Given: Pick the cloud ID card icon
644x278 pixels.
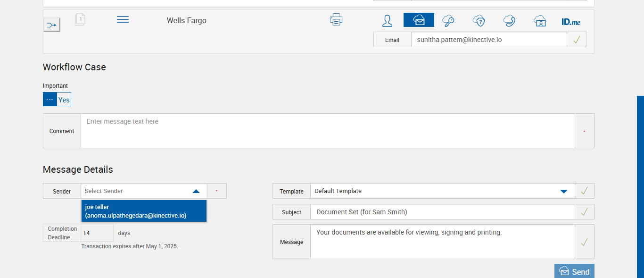Looking at the screenshot, I should (539, 21).
